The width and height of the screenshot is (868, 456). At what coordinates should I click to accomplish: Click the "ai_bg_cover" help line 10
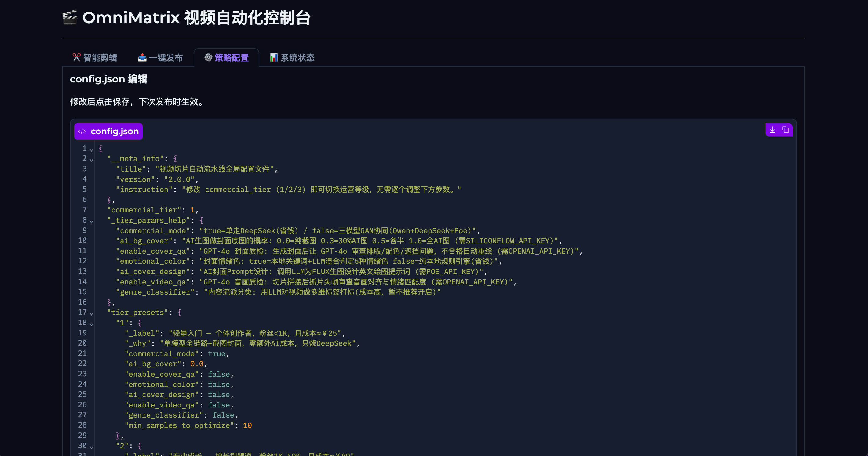click(339, 241)
